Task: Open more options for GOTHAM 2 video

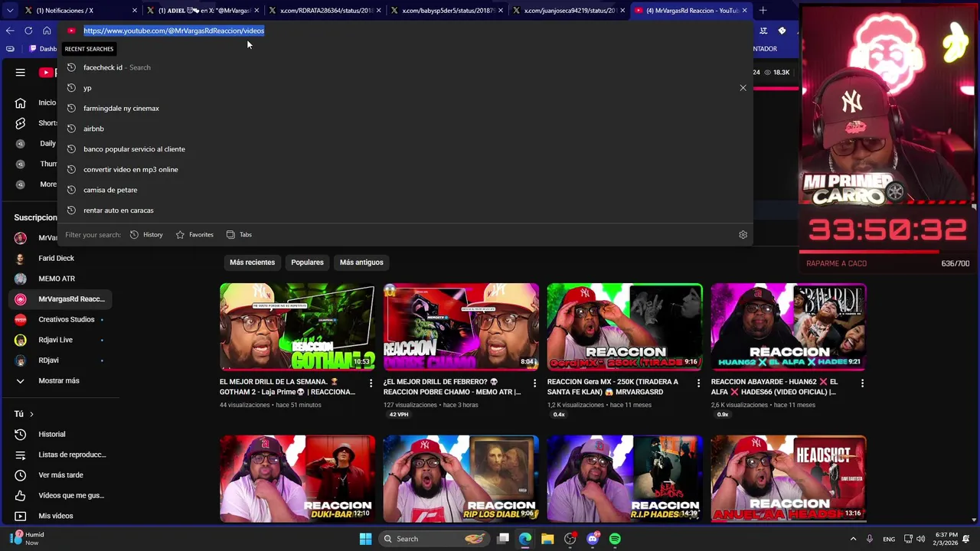Action: [x=371, y=383]
